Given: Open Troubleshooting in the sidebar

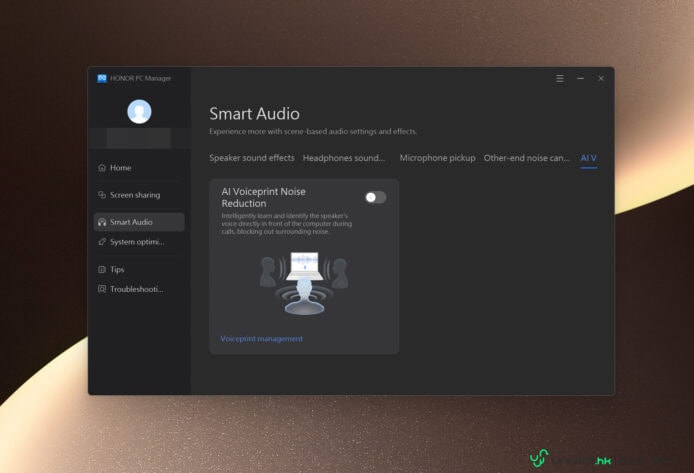Looking at the screenshot, I should pos(139,289).
